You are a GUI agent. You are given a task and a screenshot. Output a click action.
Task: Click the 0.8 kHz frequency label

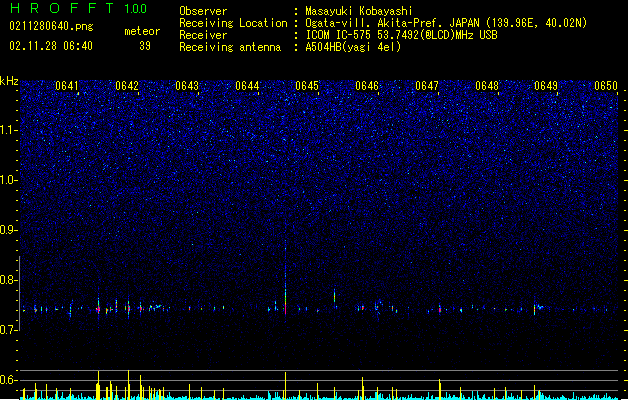(9, 280)
